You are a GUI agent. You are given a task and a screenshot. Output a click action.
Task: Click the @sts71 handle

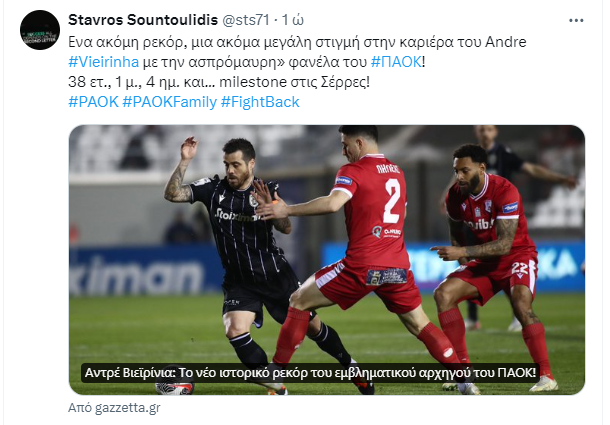coord(245,20)
